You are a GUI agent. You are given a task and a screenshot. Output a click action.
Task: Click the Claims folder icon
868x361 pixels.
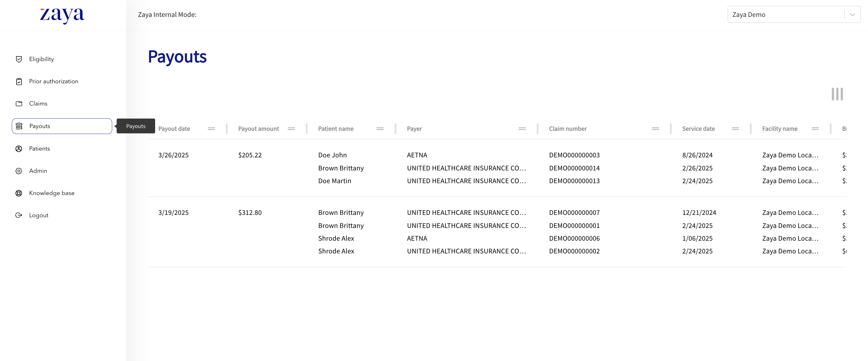click(19, 103)
